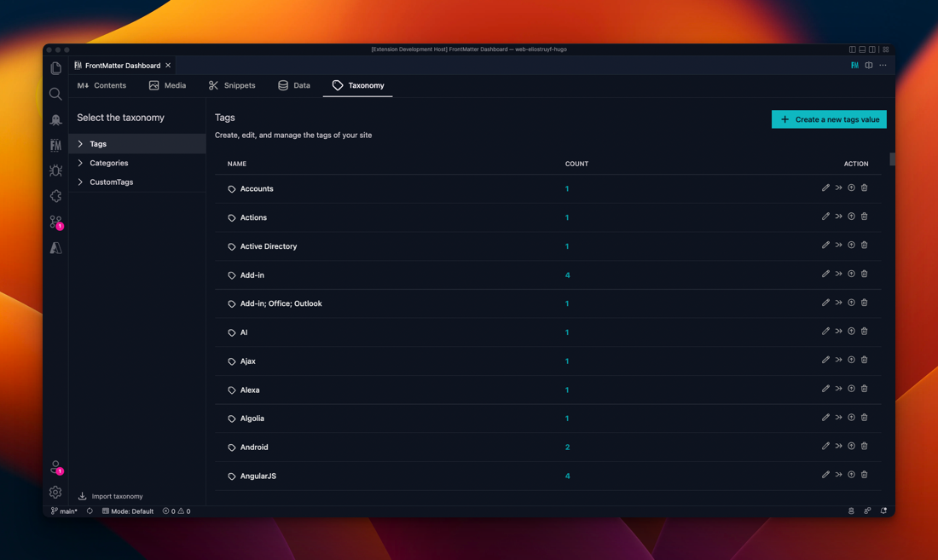Click the Alexa tag name
938x560 pixels.
coord(250,390)
